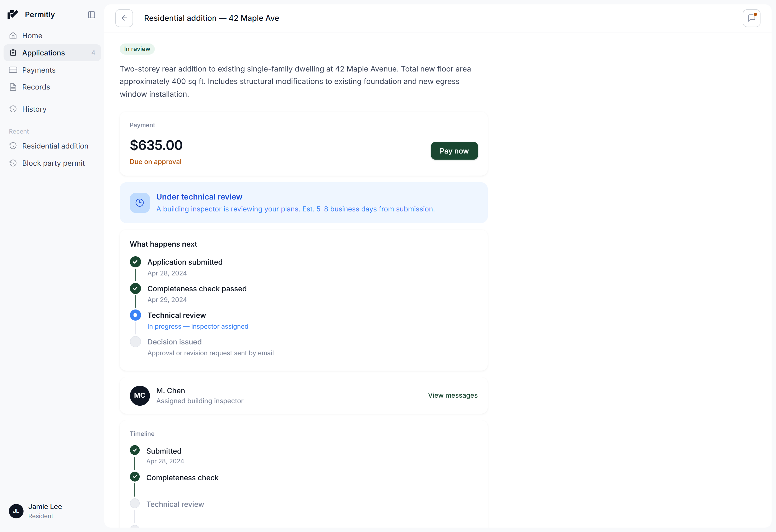Click the Payments card icon
Viewport: 776px width, 532px height.
coord(13,70)
